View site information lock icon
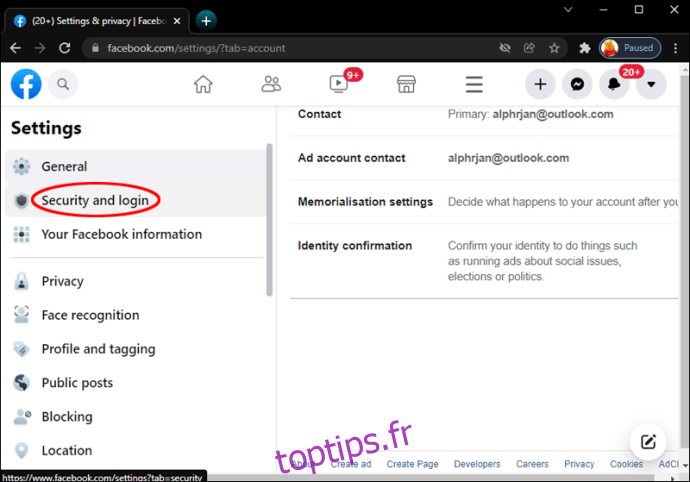The height and width of the screenshot is (482, 690). (x=95, y=48)
